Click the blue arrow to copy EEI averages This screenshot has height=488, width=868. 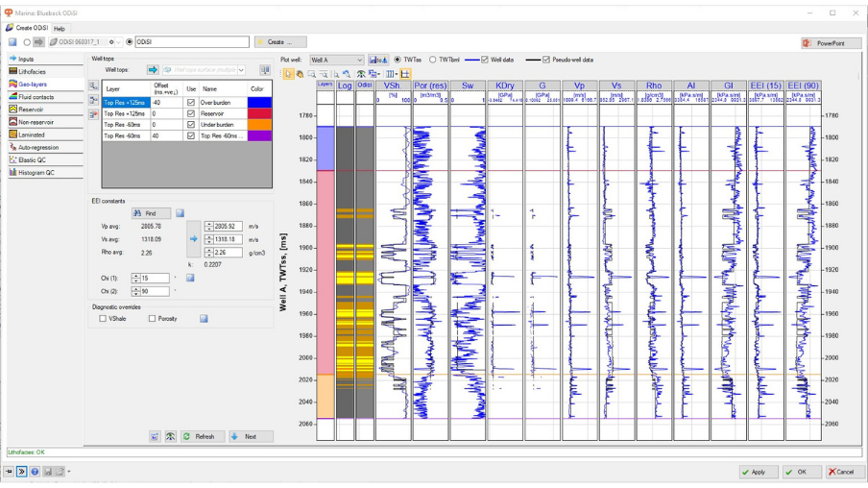193,238
